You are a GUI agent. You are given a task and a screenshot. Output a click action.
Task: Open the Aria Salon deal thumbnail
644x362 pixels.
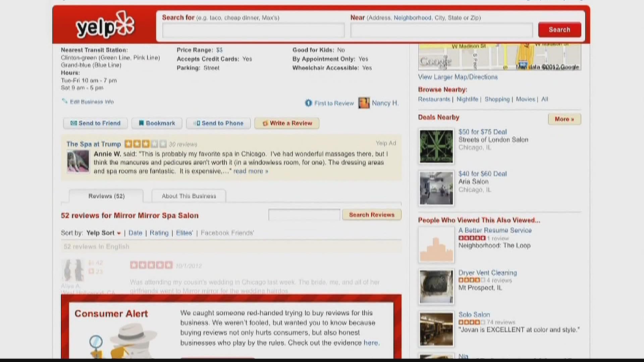436,188
